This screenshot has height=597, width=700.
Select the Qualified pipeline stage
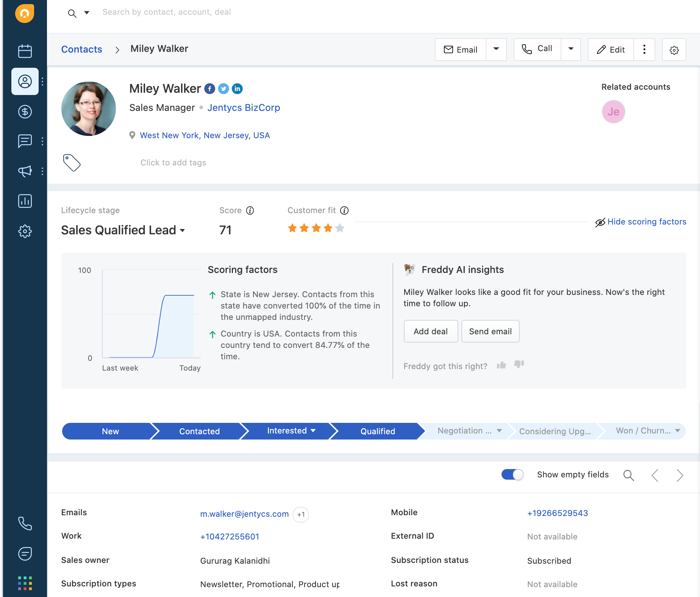click(377, 431)
